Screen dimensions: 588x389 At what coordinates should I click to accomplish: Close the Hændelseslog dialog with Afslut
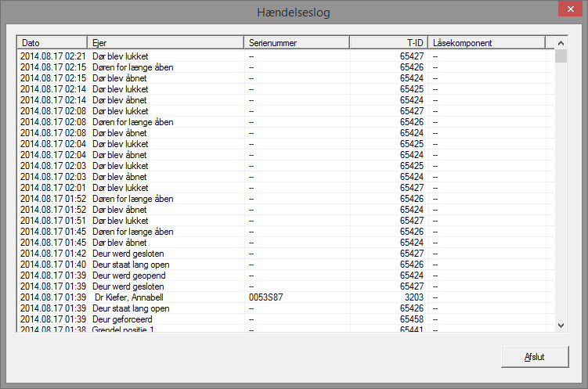point(534,357)
